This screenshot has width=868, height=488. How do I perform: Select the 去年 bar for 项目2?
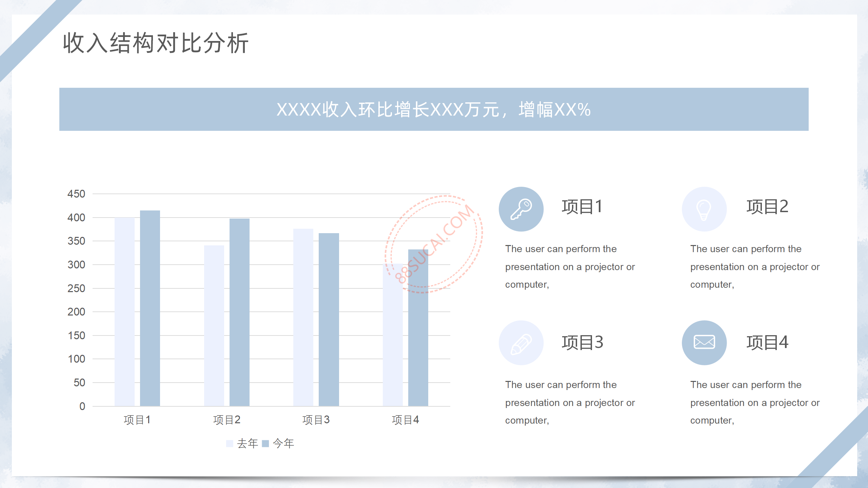(x=214, y=326)
